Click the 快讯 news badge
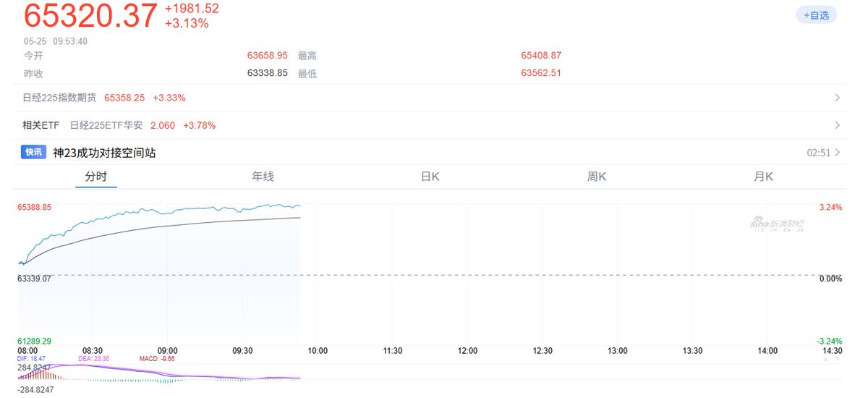This screenshot has height=398, width=868. [x=34, y=152]
